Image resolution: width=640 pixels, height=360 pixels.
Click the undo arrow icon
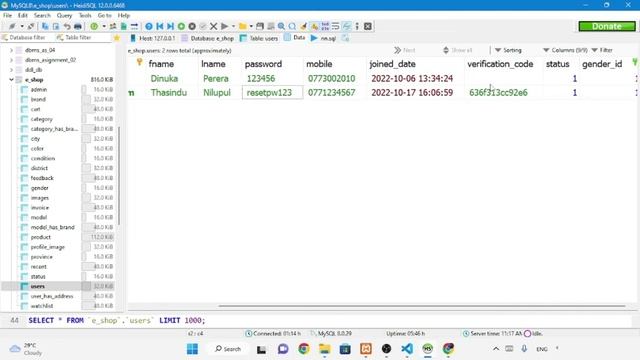click(67, 27)
